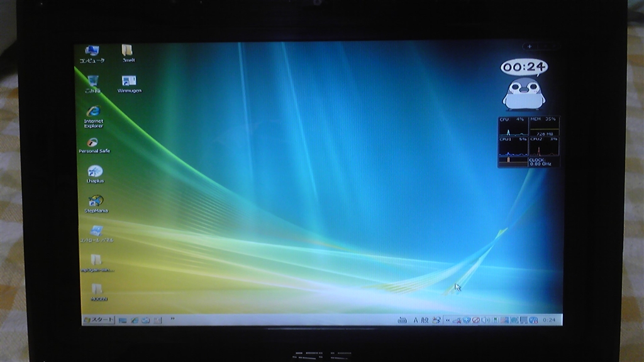This screenshot has height=362, width=644.
Task: Open the IME keyboard icon on language bar
Action: click(x=402, y=320)
